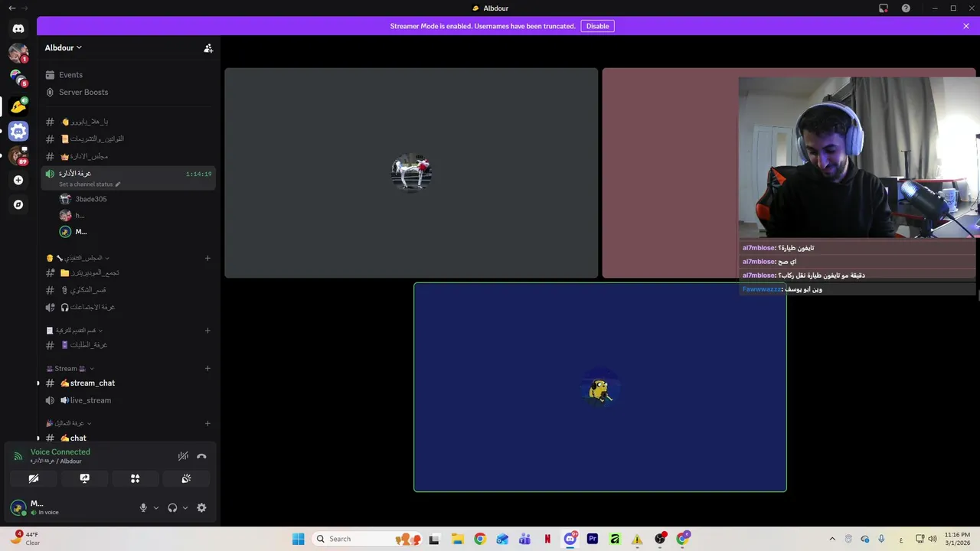
Task: Open User Settings gear
Action: (201, 507)
